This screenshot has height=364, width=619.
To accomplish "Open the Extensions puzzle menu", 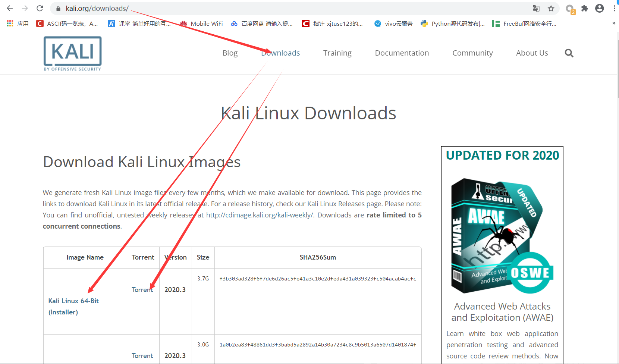I will (585, 8).
